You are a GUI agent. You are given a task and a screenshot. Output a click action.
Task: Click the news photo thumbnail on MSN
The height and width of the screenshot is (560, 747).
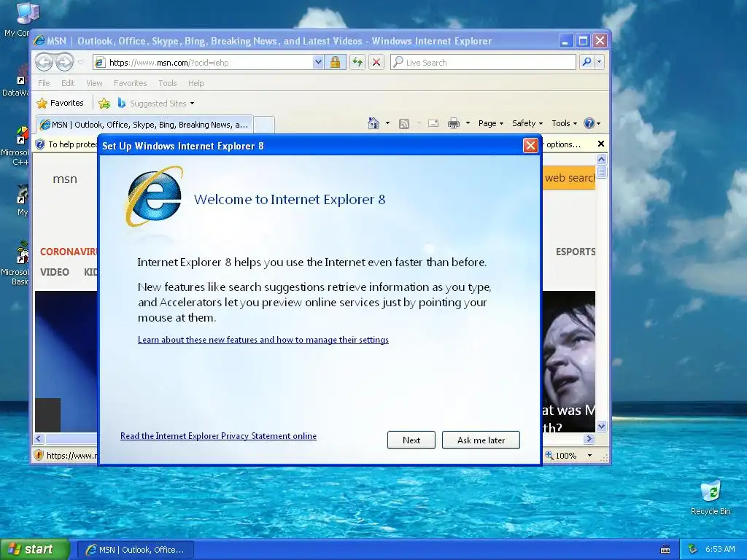[569, 362]
